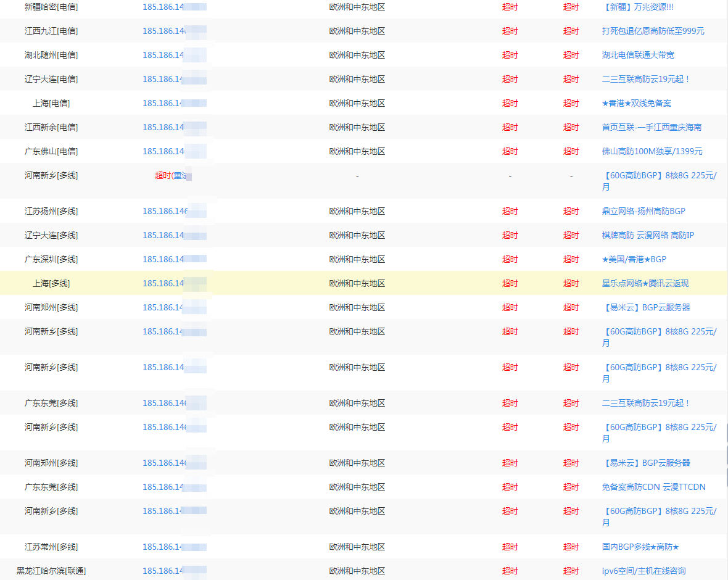Open the 星乐点网络★腾讯云返现 link
Viewport: 728px width, 580px height.
tap(645, 283)
